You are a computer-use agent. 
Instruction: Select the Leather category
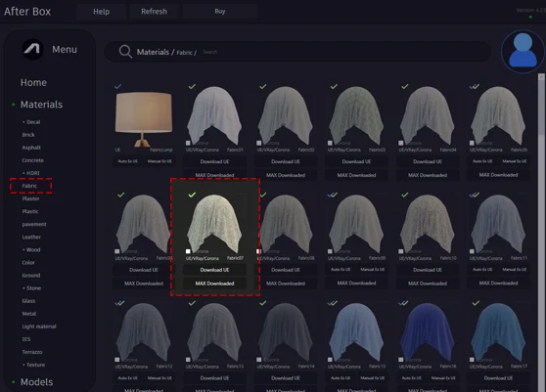[31, 237]
